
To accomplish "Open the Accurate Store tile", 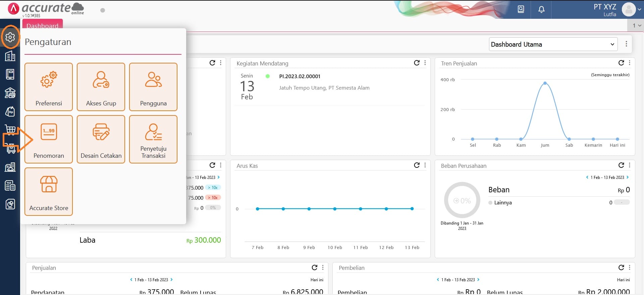I will tap(49, 192).
